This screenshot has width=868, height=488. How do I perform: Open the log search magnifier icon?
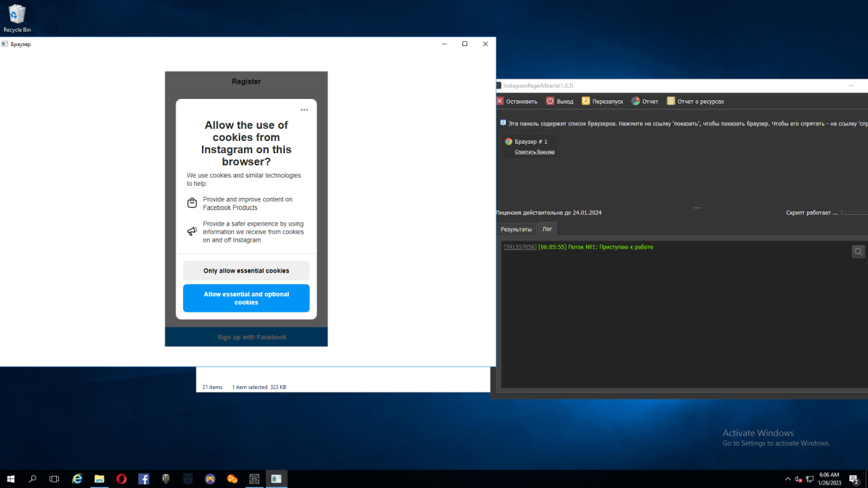(859, 251)
